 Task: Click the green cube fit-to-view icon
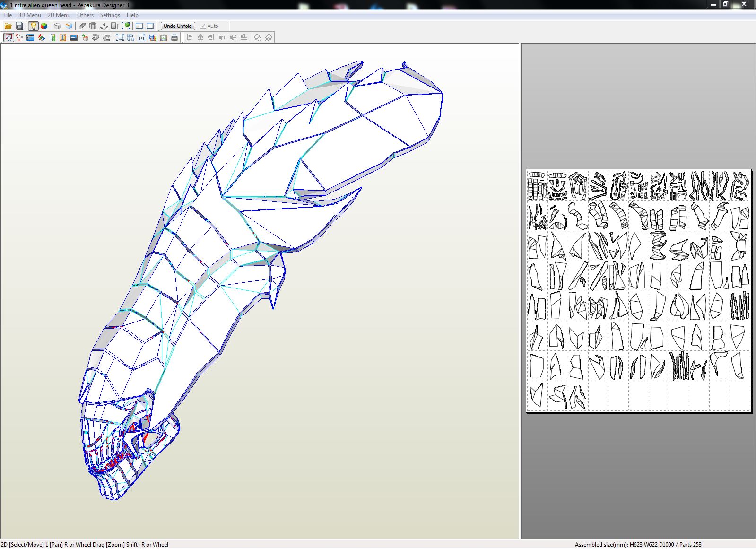[x=126, y=26]
